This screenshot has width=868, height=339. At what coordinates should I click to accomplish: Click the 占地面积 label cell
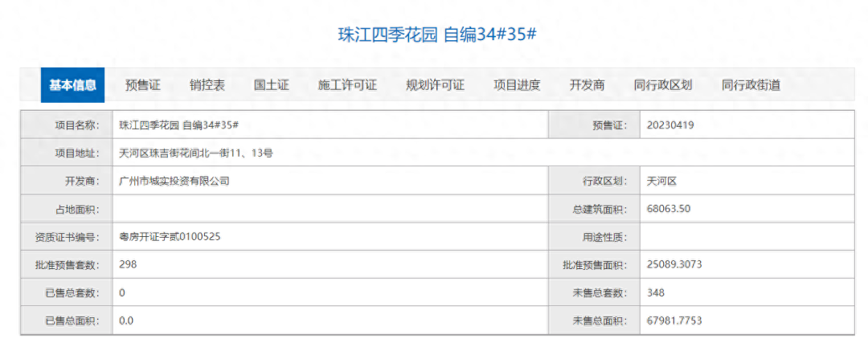tap(67, 209)
